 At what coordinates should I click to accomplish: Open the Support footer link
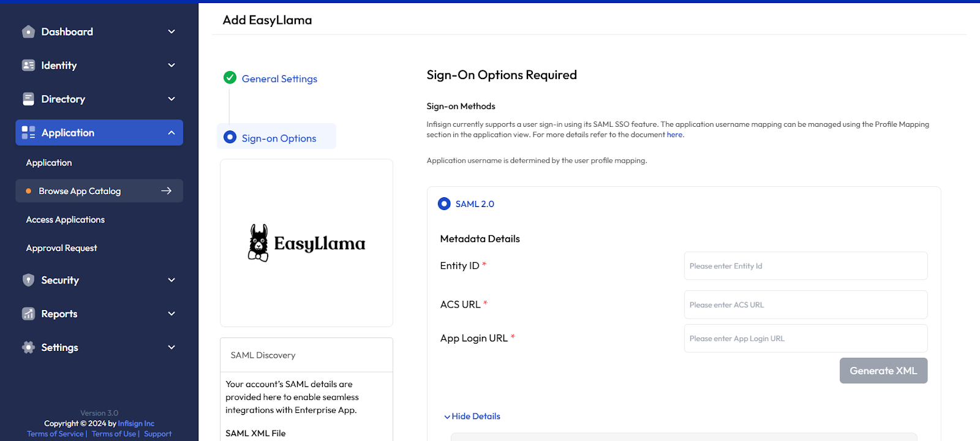click(158, 434)
